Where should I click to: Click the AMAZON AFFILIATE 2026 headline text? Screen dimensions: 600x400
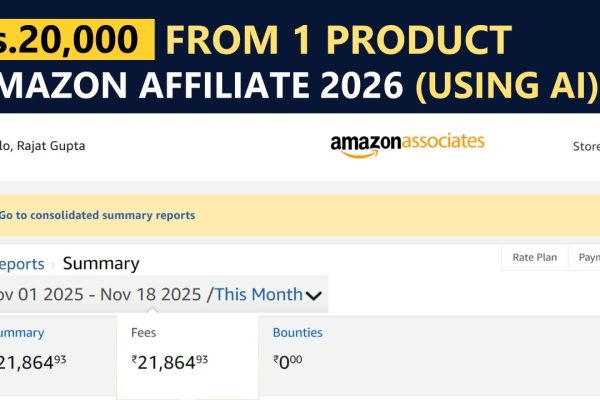click(x=205, y=86)
